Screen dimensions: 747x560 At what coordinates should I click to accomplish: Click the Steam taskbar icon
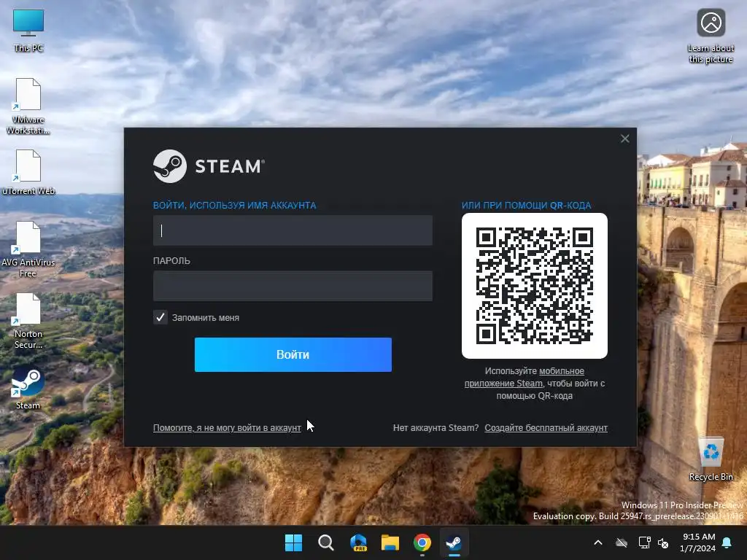coord(454,542)
